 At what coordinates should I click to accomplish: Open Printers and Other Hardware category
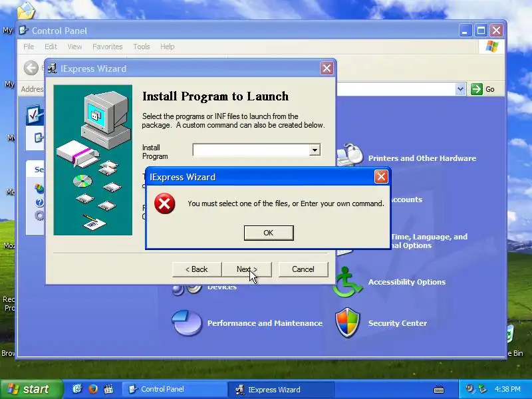[x=422, y=158]
